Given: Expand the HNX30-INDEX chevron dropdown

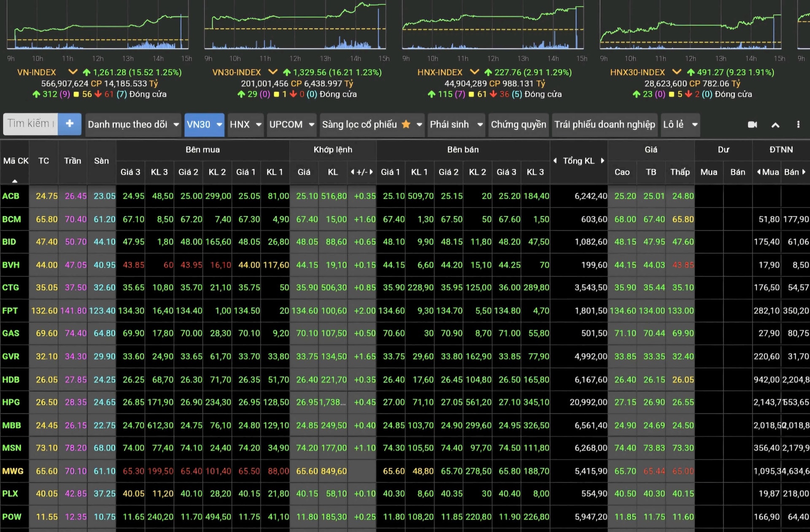Looking at the screenshot, I should pyautogui.click(x=677, y=72).
